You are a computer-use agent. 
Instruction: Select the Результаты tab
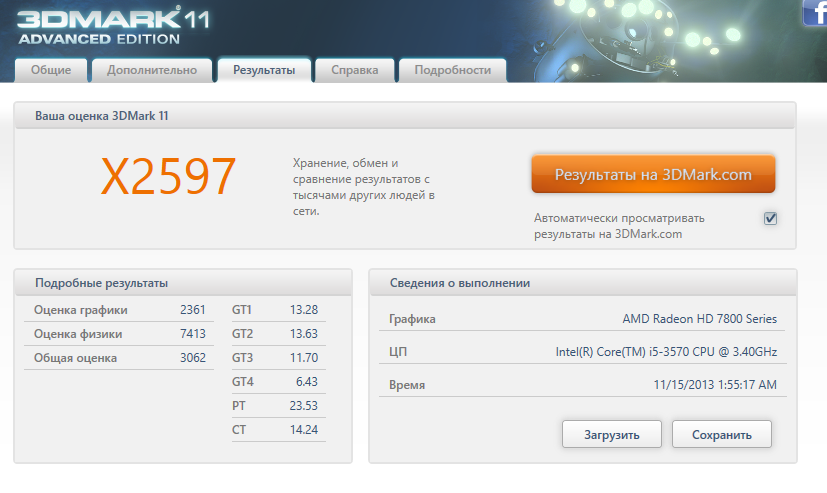coord(264,70)
